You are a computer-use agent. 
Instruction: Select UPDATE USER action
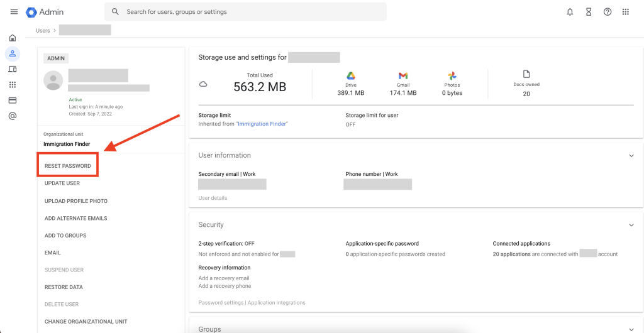62,183
